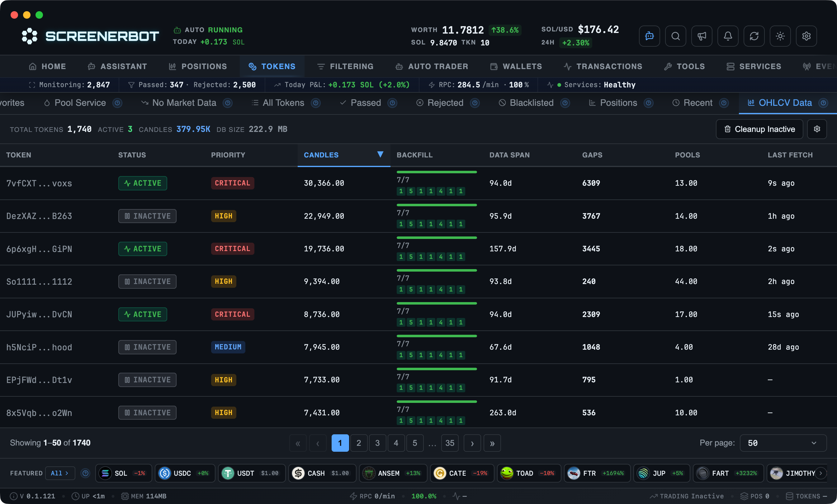Image resolution: width=837 pixels, height=504 pixels.
Task: Click the version info icon in status bar
Action: coord(14,496)
